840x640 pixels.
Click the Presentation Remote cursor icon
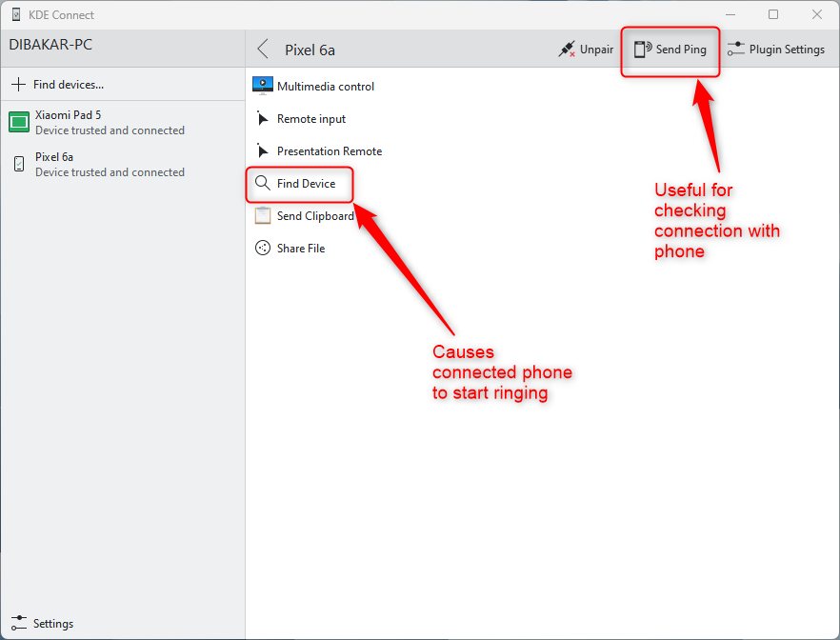coord(262,151)
